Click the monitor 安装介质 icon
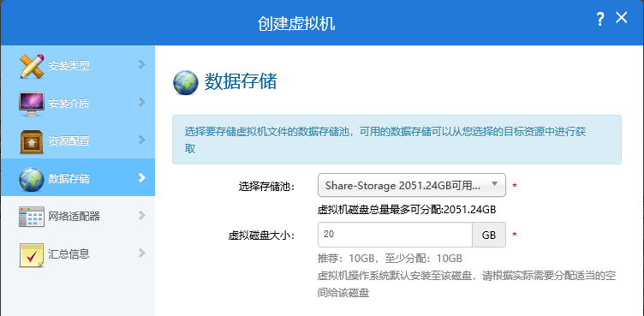 [32, 104]
